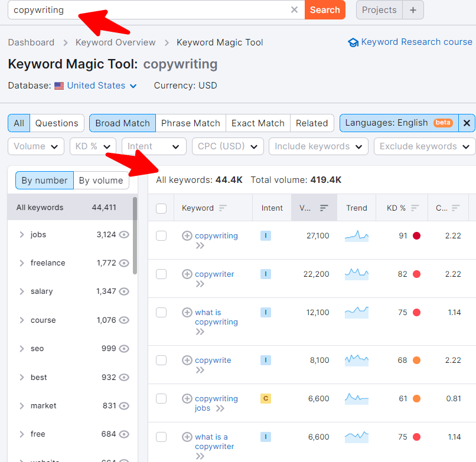The width and height of the screenshot is (476, 462).
Task: Expand the 'best' keyword group
Action: tap(21, 377)
